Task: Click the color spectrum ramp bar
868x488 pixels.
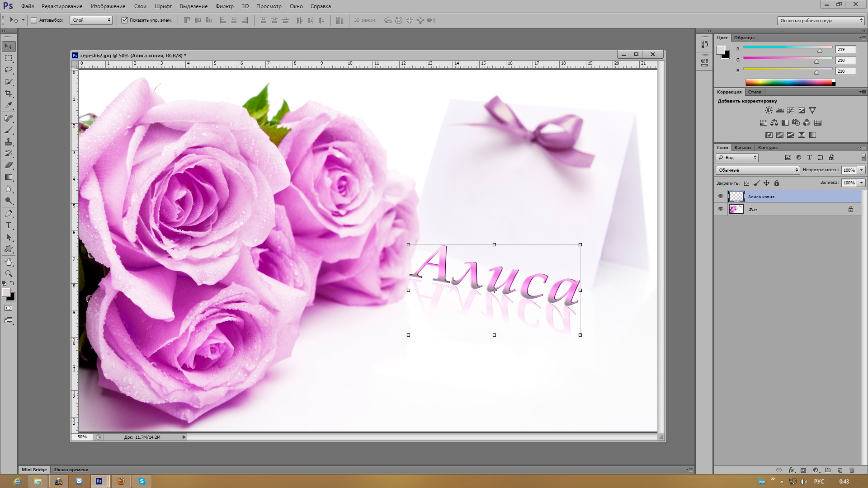Action: (x=789, y=82)
